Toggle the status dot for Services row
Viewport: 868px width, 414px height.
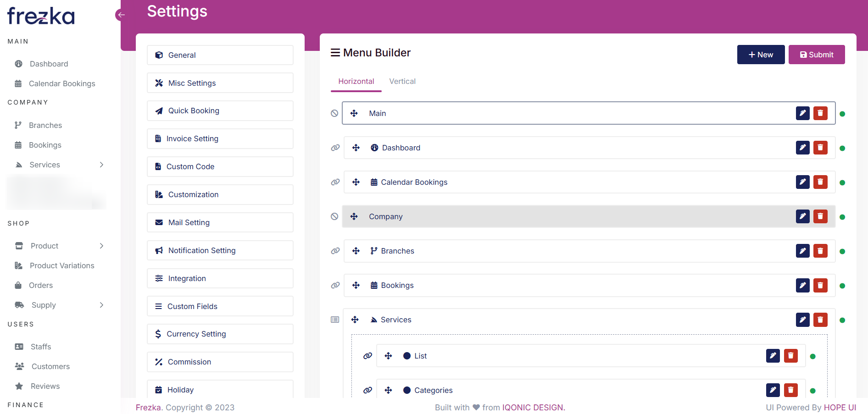[842, 320]
